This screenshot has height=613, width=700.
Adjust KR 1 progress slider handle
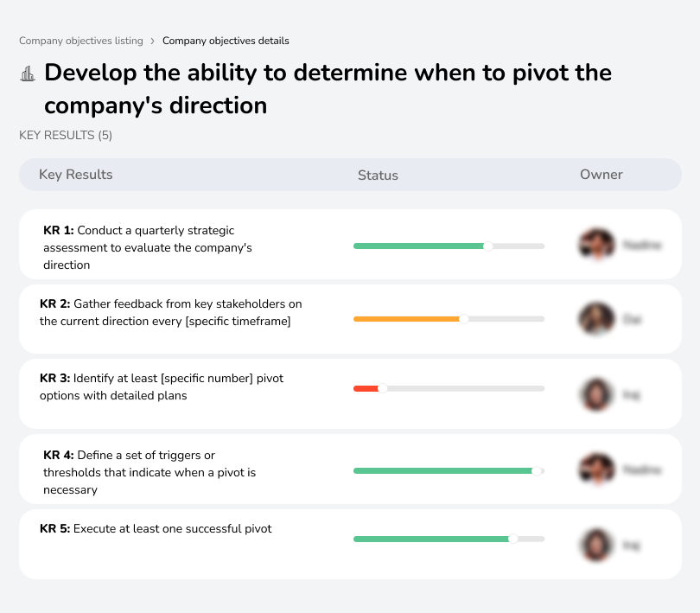[x=488, y=246]
